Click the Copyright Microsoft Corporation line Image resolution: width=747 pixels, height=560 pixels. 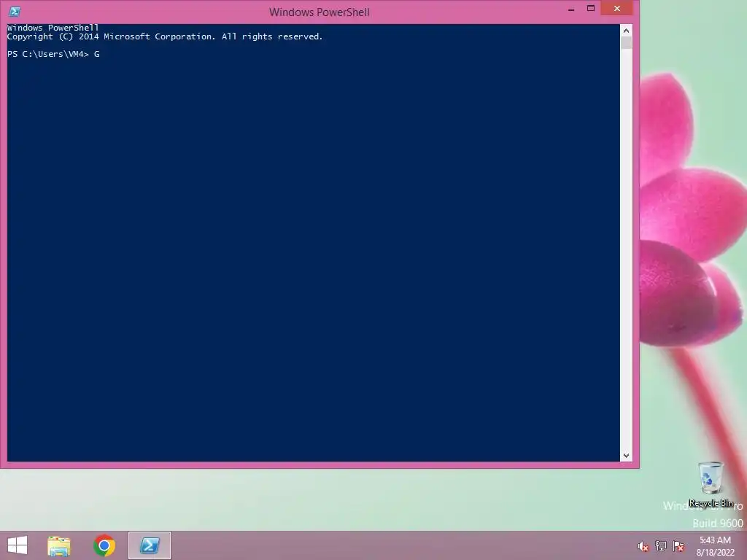click(165, 36)
